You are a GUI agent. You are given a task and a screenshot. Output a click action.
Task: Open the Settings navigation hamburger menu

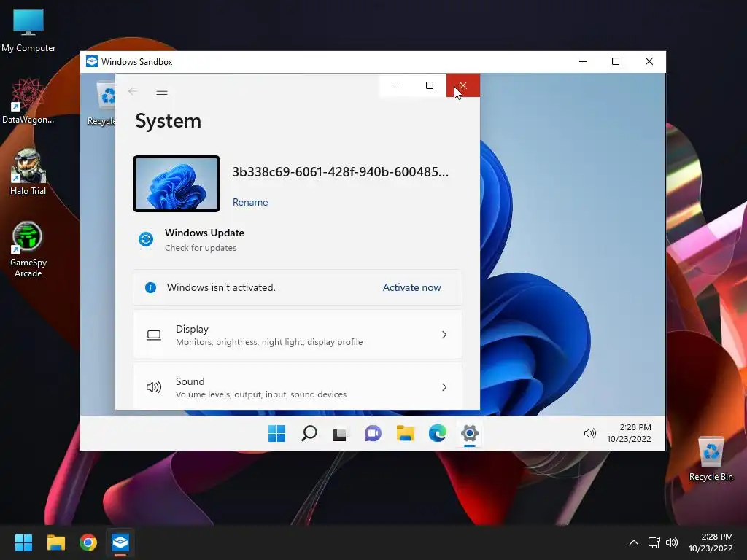162,91
